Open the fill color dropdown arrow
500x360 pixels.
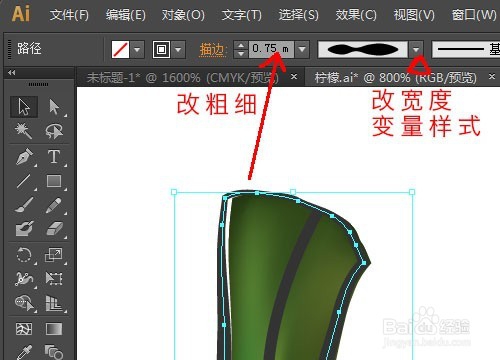click(x=137, y=50)
